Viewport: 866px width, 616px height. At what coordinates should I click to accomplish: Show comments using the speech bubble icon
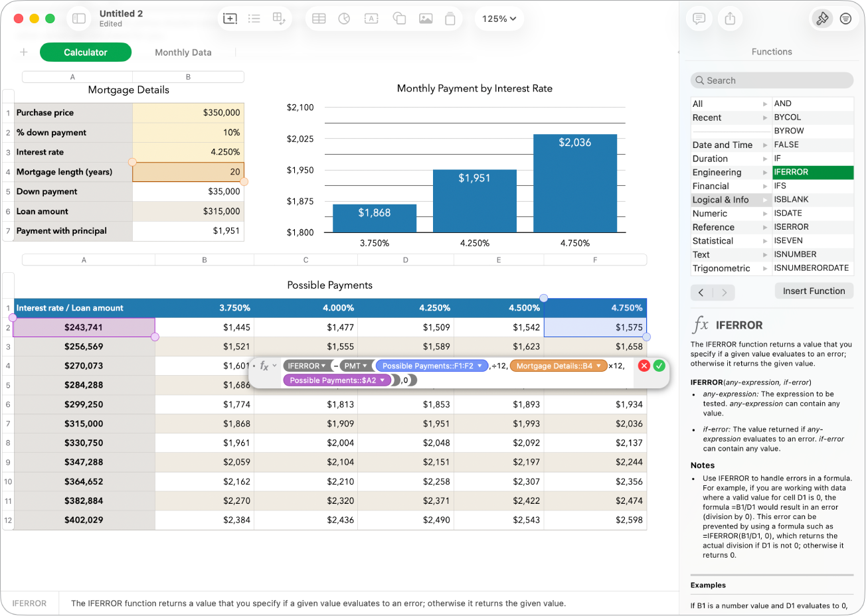pos(699,19)
